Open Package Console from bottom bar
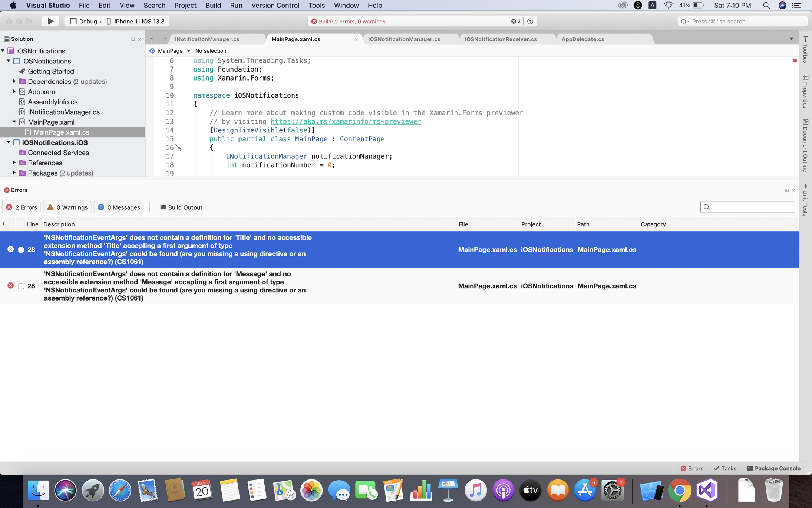The height and width of the screenshot is (508, 812). pyautogui.click(x=773, y=468)
